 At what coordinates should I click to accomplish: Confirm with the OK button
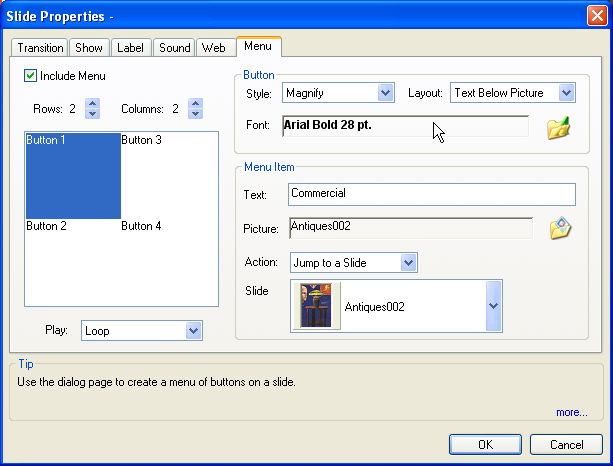tap(485, 444)
